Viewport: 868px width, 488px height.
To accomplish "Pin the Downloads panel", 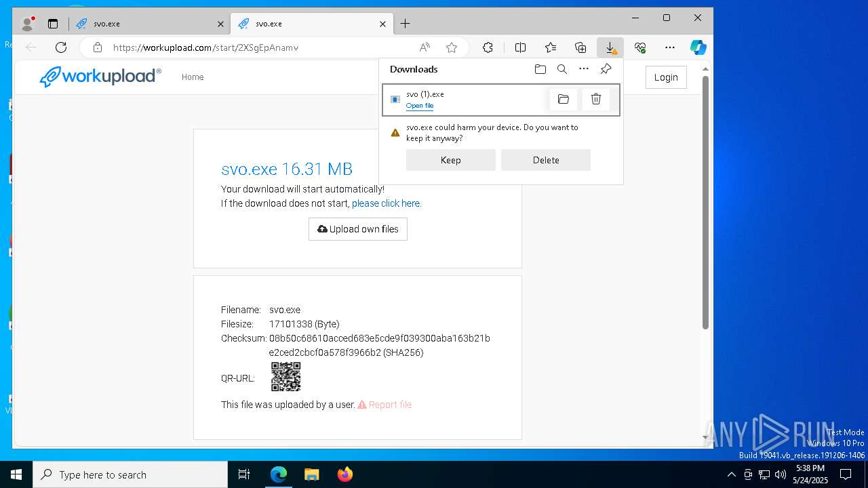I will [x=606, y=69].
